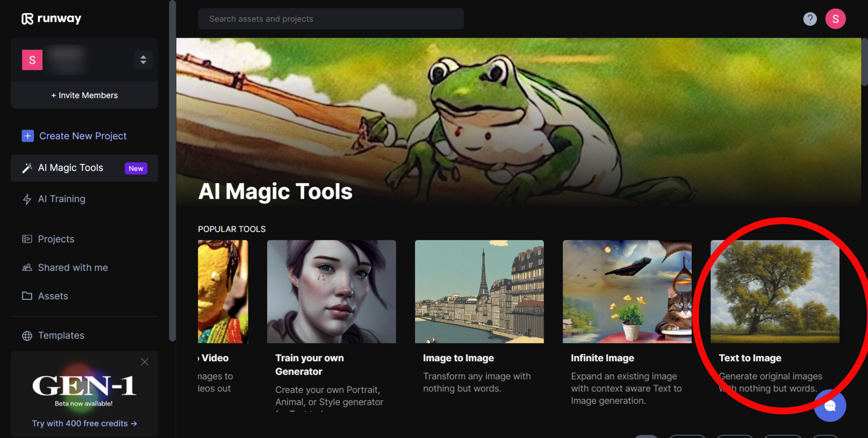868x438 pixels.
Task: Click the GEN-1 beta logo
Action: [x=84, y=386]
